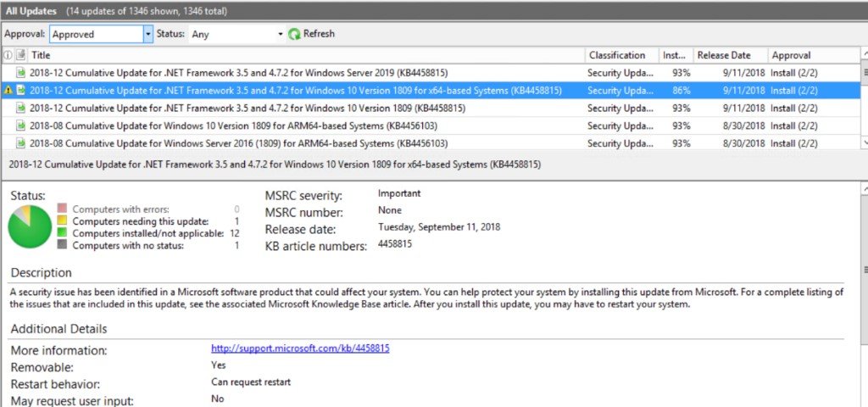Click Install (2/2) approval in Server 2019 row
Screen dimensions: 868x407
[x=793, y=73]
